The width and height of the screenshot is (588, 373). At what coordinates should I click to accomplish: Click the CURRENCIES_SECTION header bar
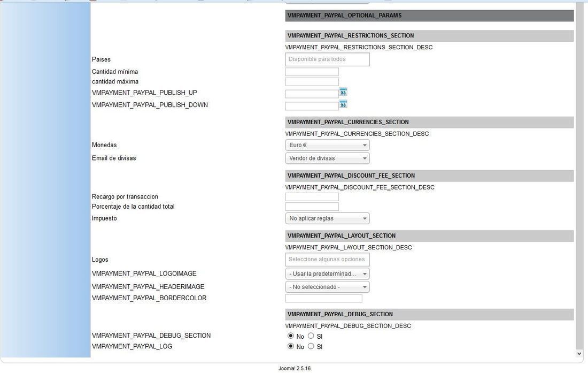pyautogui.click(x=429, y=122)
